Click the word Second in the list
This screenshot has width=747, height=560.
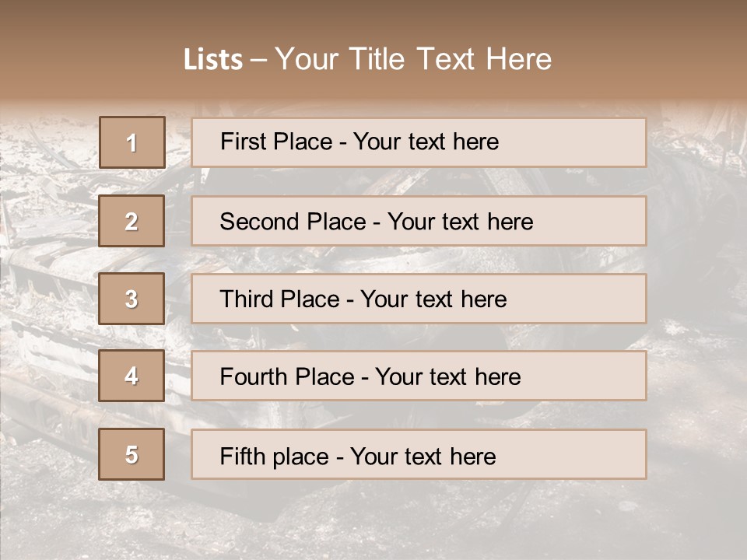tap(261, 222)
